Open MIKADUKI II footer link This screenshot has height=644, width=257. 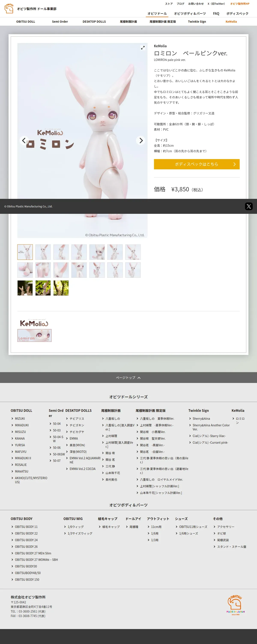tap(23, 458)
